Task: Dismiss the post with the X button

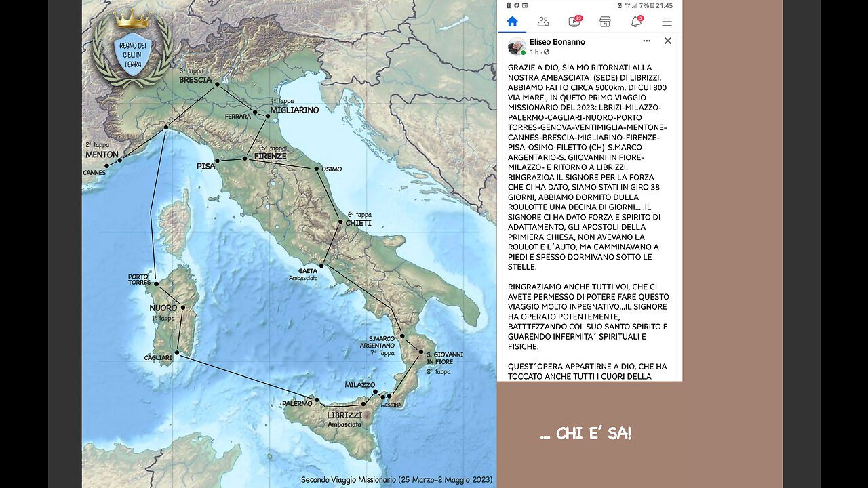Action: tap(667, 41)
